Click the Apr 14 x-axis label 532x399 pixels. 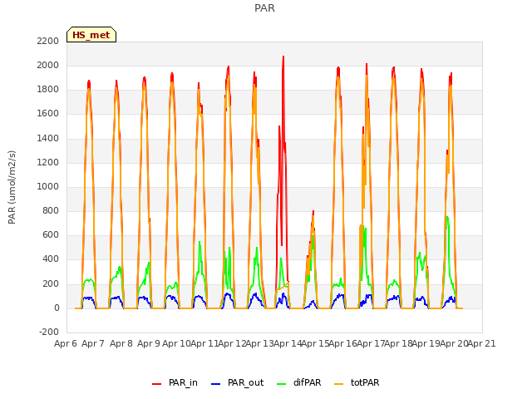pyautogui.click(x=288, y=343)
